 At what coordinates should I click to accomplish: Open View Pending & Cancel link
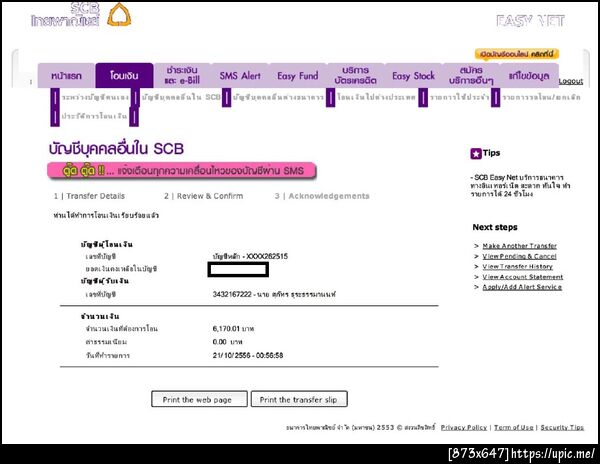tap(519, 256)
